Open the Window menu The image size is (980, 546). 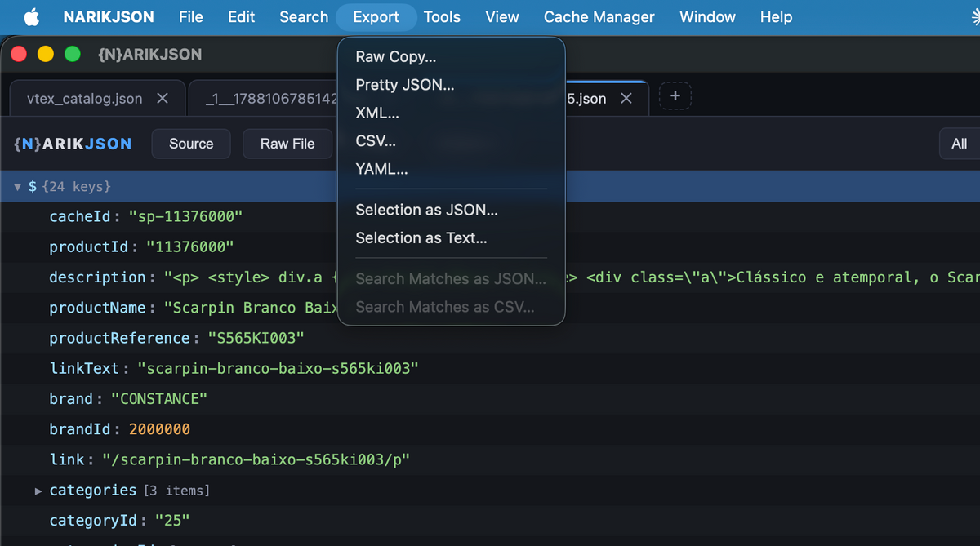[707, 16]
